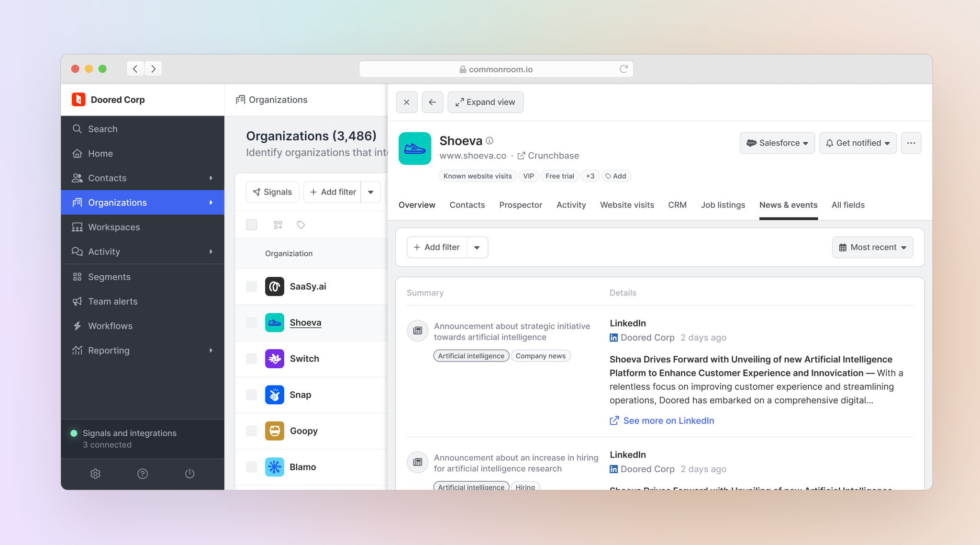Click the tag icon above organization list
This screenshot has height=545, width=980.
[x=301, y=225]
